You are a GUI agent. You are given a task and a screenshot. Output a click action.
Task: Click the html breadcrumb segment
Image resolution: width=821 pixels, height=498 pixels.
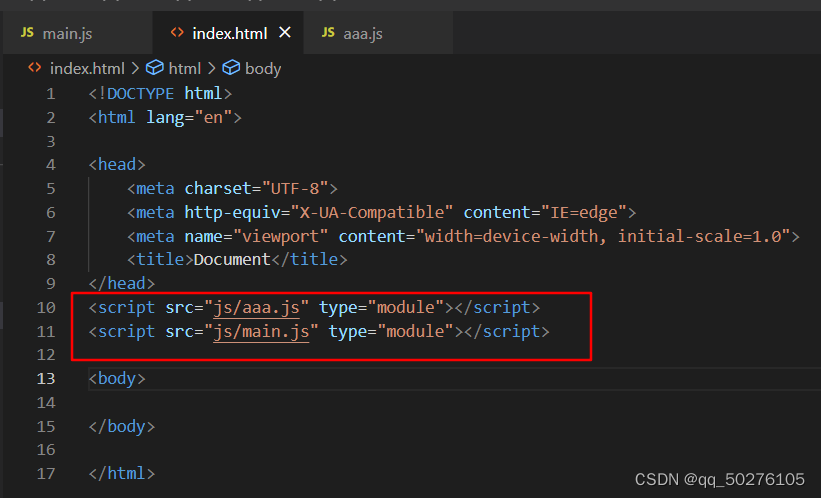(184, 69)
